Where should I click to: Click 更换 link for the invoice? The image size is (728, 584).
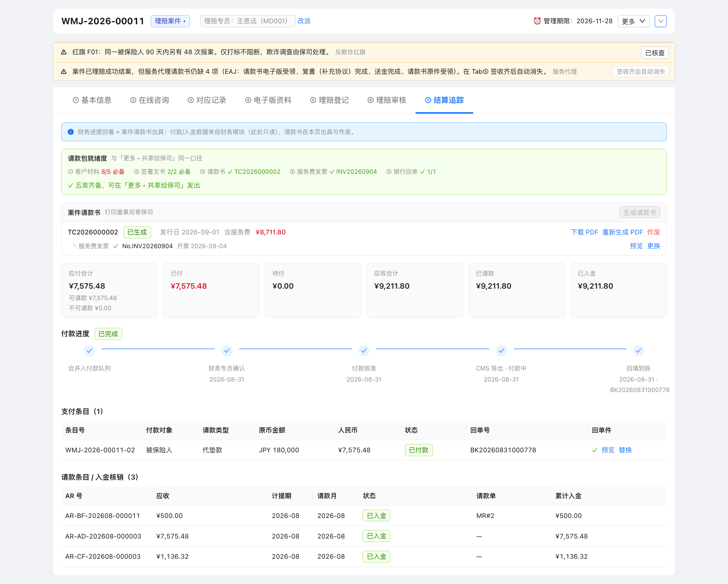pyautogui.click(x=654, y=246)
